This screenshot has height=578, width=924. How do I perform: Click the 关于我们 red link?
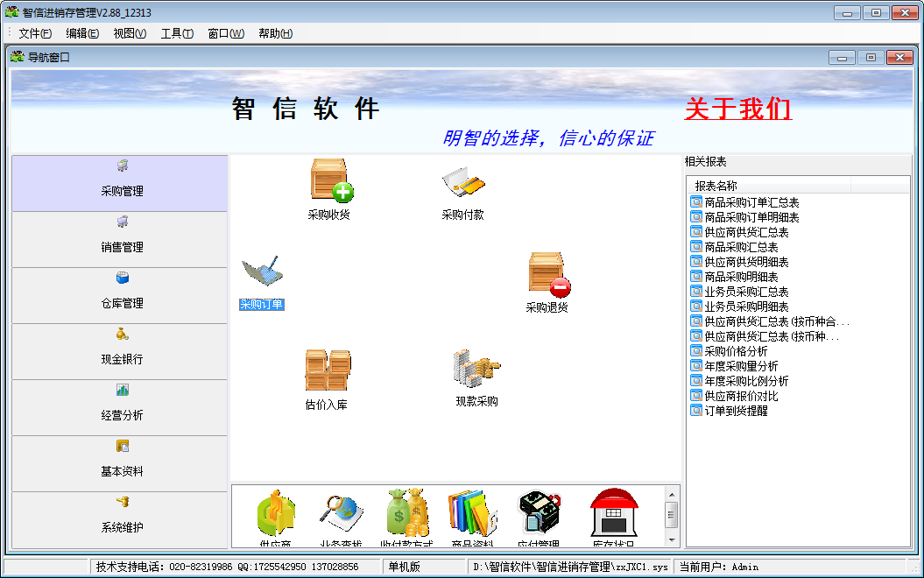pyautogui.click(x=737, y=109)
